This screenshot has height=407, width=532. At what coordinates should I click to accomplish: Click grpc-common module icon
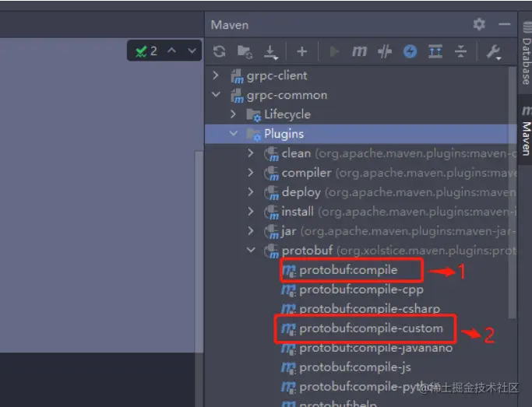(x=237, y=95)
